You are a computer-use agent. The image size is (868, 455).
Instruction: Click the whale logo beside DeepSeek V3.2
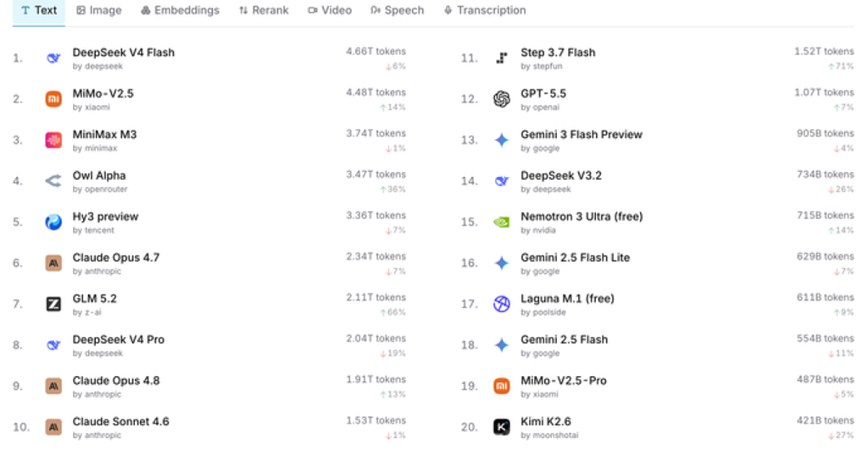coord(502,181)
